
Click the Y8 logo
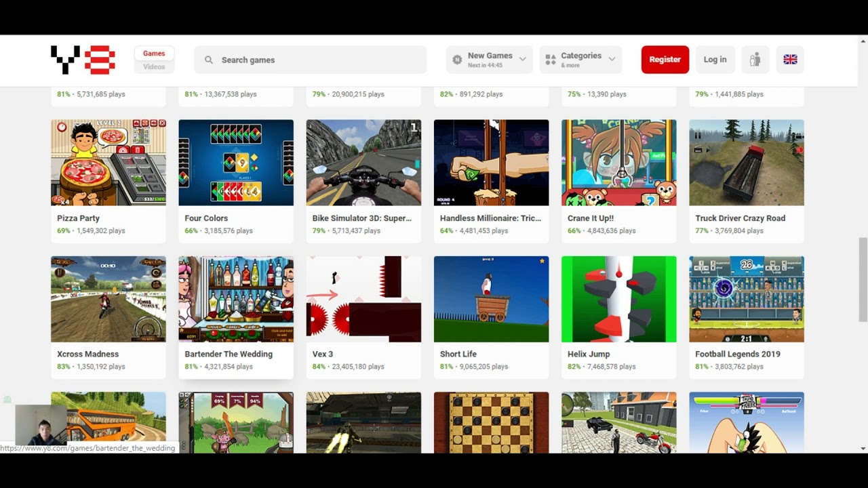pos(83,60)
